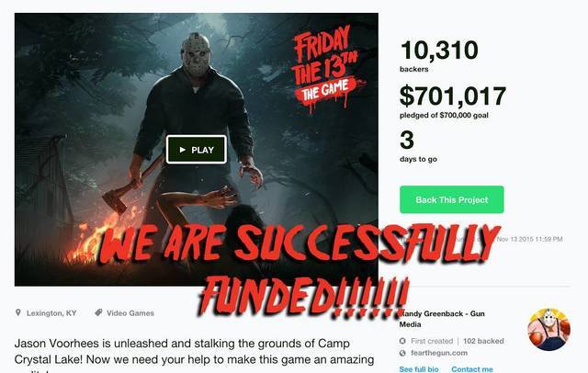
Task: Play the Friday the 13th campaign video
Action: pyautogui.click(x=196, y=150)
